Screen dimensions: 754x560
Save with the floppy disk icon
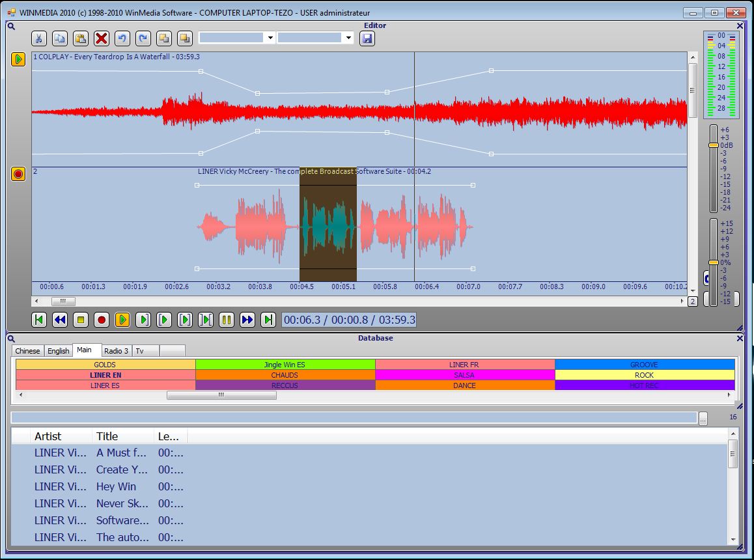(x=367, y=38)
